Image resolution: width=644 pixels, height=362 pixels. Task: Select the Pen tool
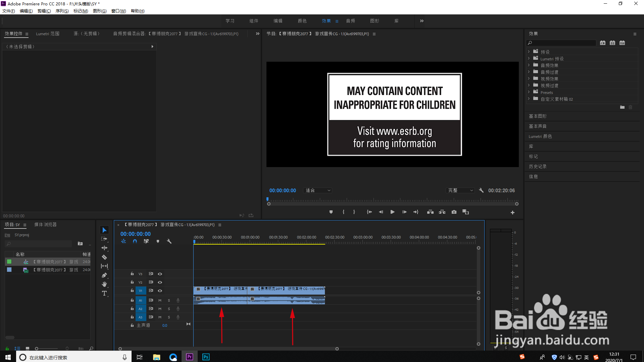pyautogui.click(x=104, y=275)
